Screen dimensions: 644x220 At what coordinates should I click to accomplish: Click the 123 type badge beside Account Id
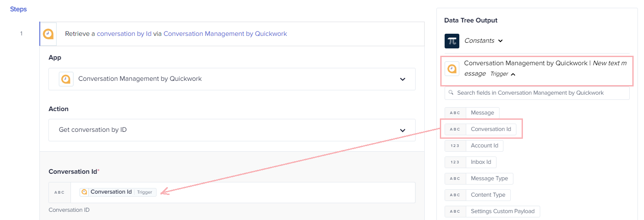[455, 146]
